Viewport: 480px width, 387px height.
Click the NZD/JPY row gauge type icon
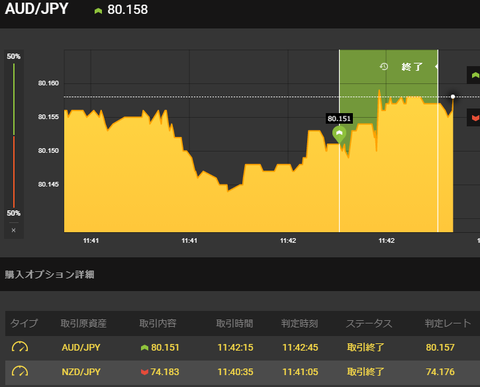[x=20, y=372]
